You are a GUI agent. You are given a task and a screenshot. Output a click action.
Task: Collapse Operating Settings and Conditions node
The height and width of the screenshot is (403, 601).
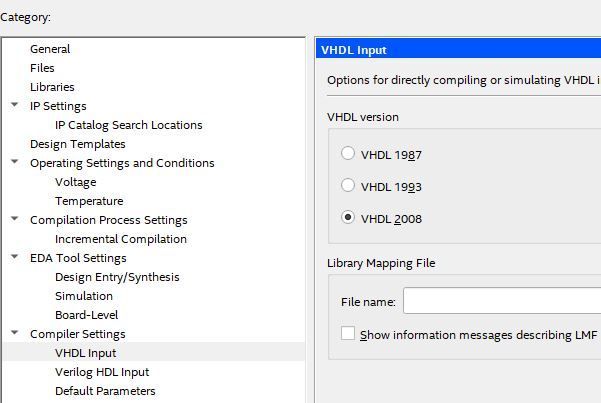click(x=14, y=162)
